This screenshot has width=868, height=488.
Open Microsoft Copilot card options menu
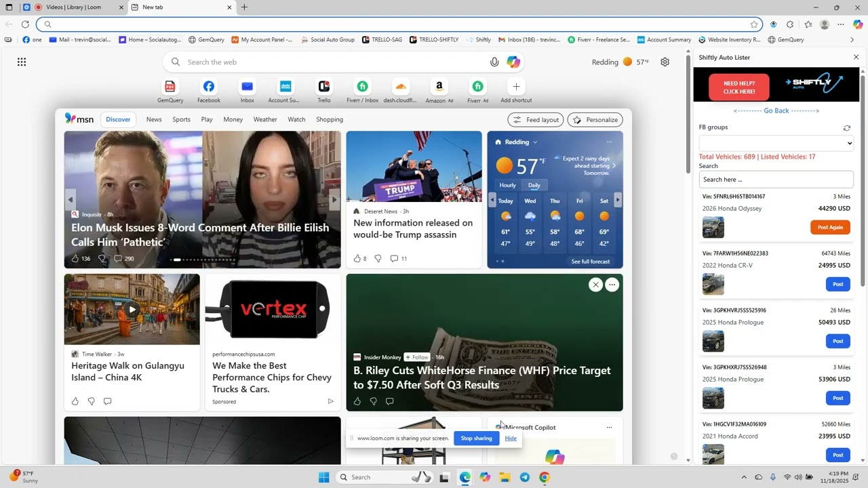point(609,428)
